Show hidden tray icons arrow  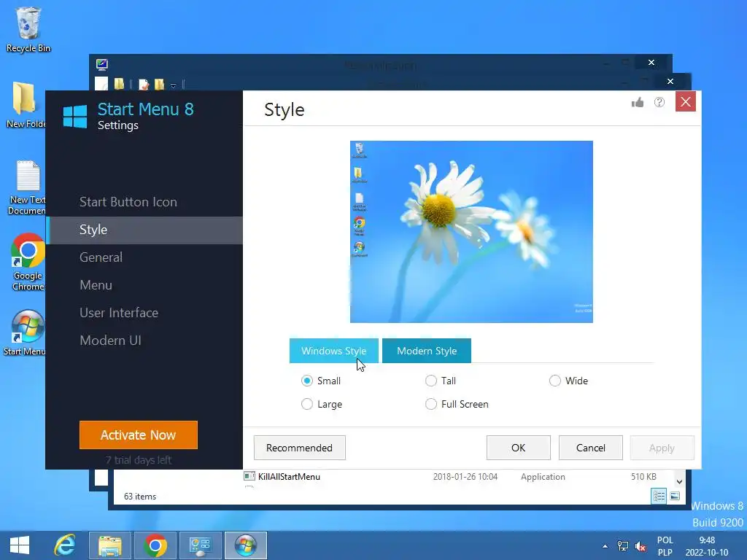[x=605, y=546]
